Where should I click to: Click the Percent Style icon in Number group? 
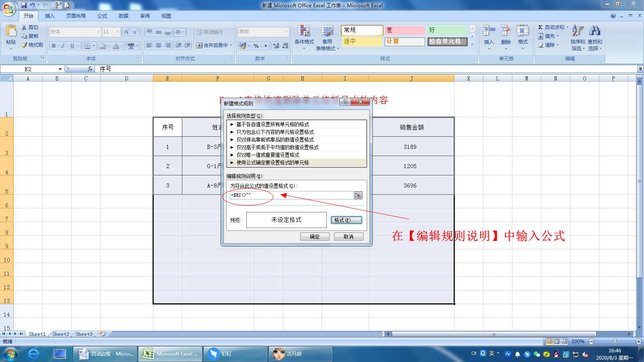[256, 45]
